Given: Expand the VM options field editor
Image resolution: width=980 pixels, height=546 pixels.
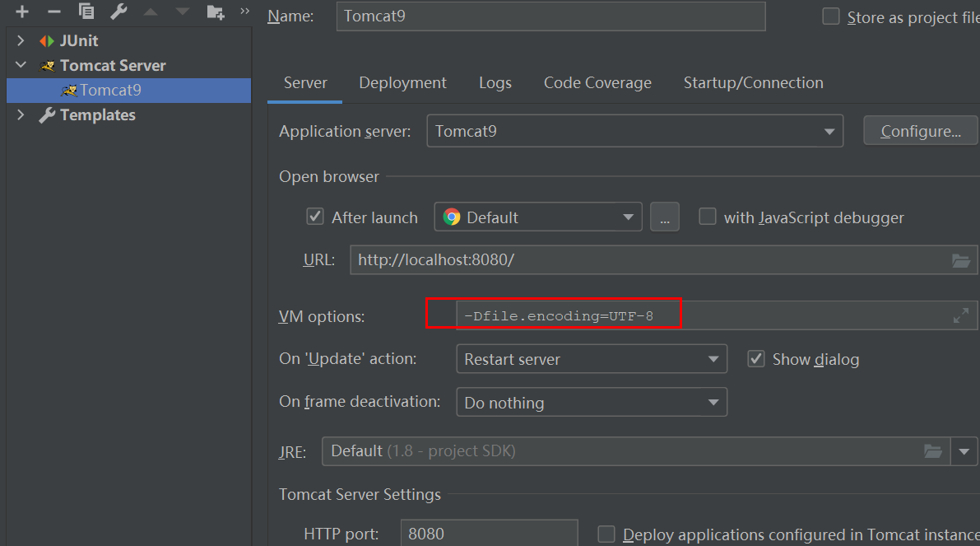Looking at the screenshot, I should [960, 315].
